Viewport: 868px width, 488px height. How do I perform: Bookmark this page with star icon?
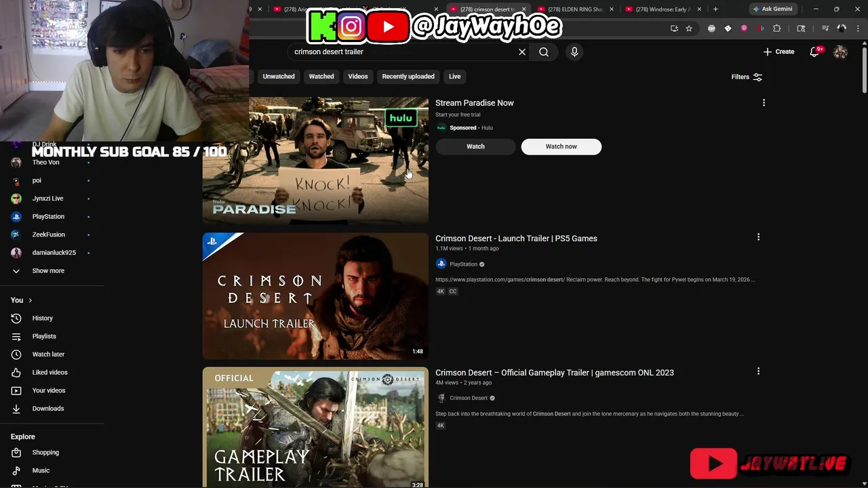click(689, 28)
